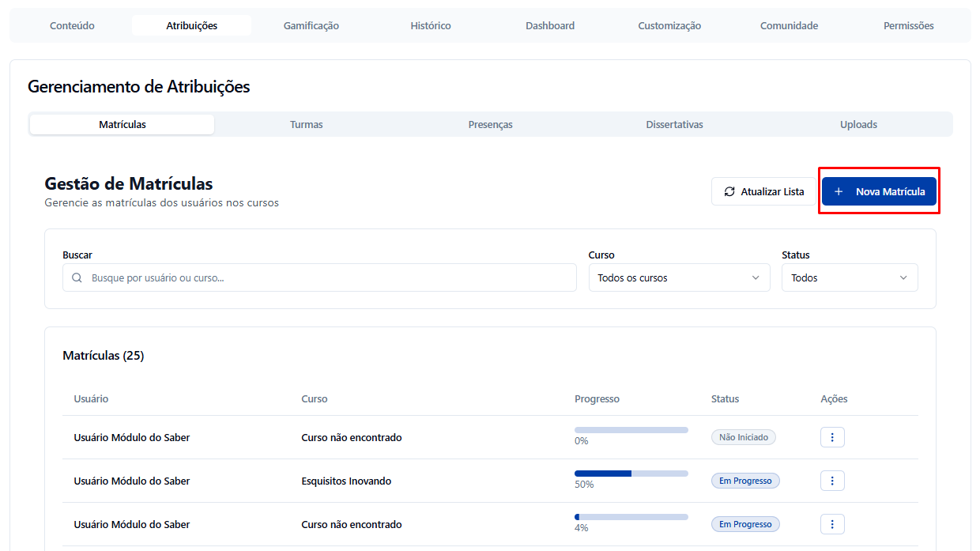Go to the Dissertativas tab
The image size is (980, 551).
coord(674,125)
